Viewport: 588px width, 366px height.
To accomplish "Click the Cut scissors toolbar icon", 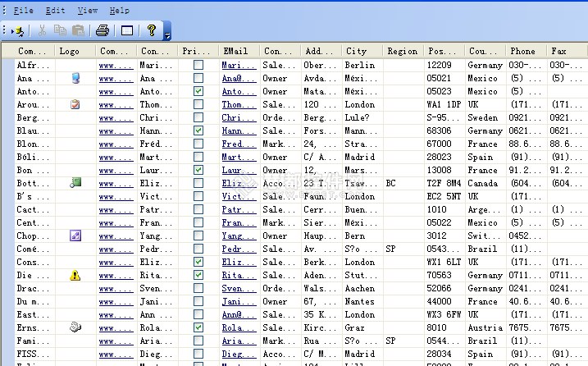I will [x=42, y=31].
